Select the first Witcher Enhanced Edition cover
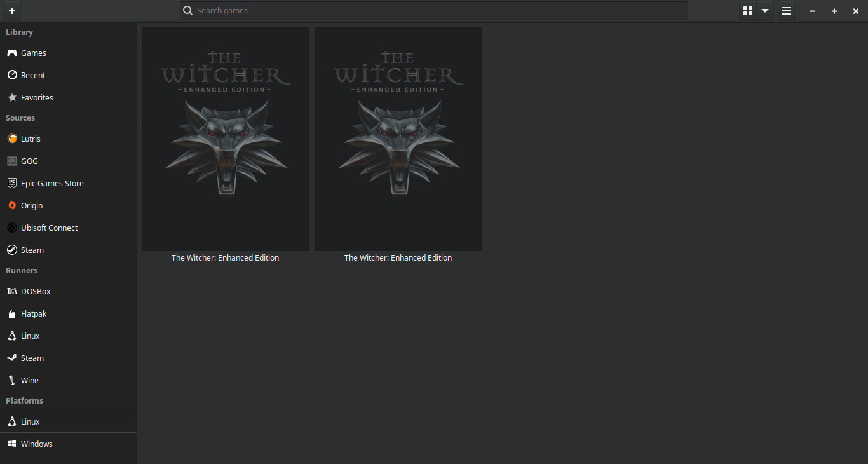The height and width of the screenshot is (464, 868). (x=226, y=139)
